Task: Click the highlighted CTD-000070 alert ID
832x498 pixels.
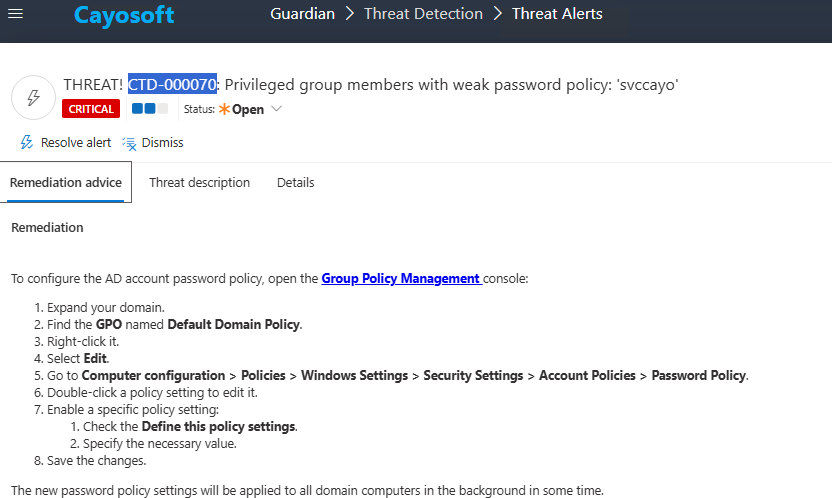Action: [172, 85]
